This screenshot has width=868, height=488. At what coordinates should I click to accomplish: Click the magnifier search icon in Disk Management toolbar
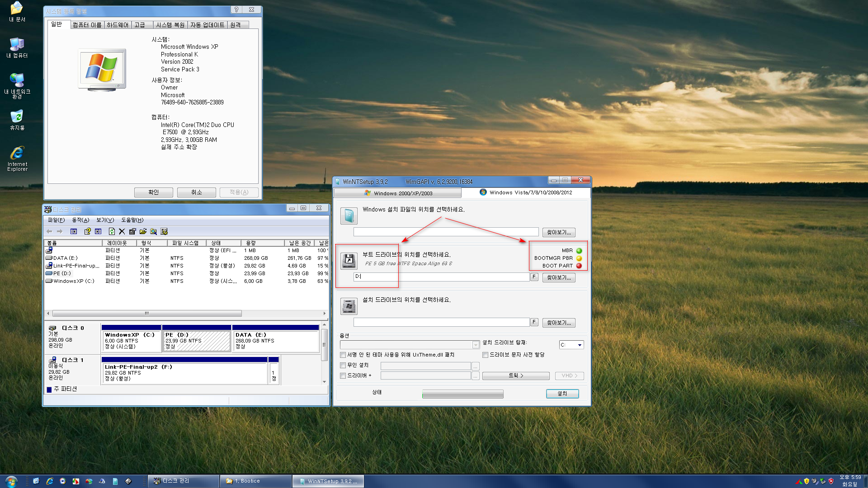(x=154, y=231)
